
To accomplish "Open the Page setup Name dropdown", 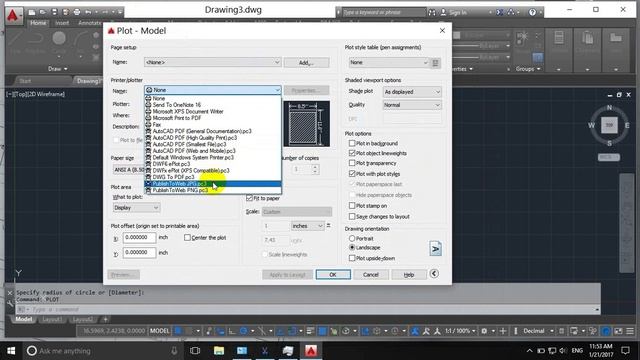I will pos(212,62).
